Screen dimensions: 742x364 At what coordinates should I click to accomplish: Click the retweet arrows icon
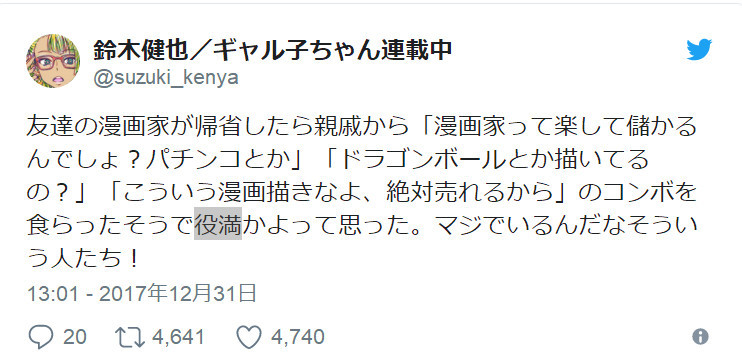(x=130, y=337)
